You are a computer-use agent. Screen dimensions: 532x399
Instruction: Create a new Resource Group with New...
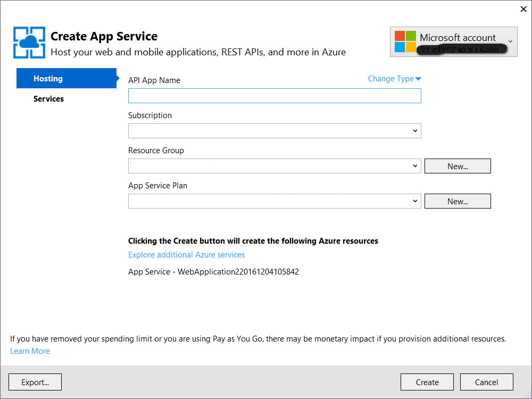point(458,166)
